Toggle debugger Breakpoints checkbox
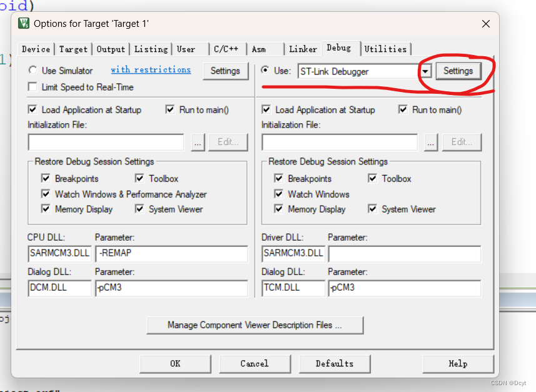 pos(278,178)
